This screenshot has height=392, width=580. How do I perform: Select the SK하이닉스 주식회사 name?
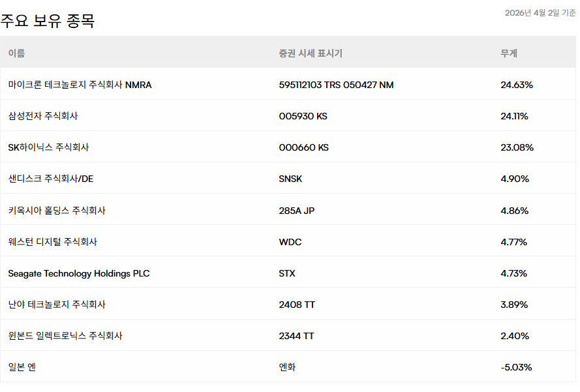[48, 147]
